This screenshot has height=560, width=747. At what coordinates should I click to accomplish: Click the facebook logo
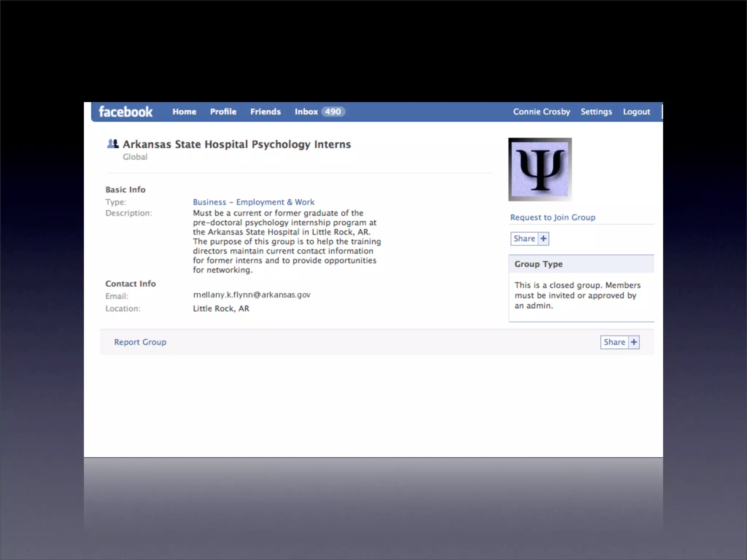pyautogui.click(x=125, y=112)
